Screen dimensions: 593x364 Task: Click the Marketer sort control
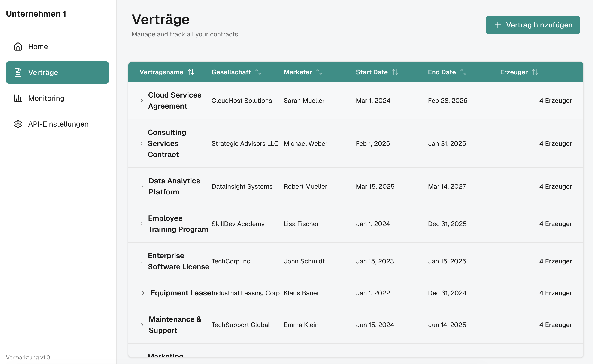pyautogui.click(x=320, y=72)
